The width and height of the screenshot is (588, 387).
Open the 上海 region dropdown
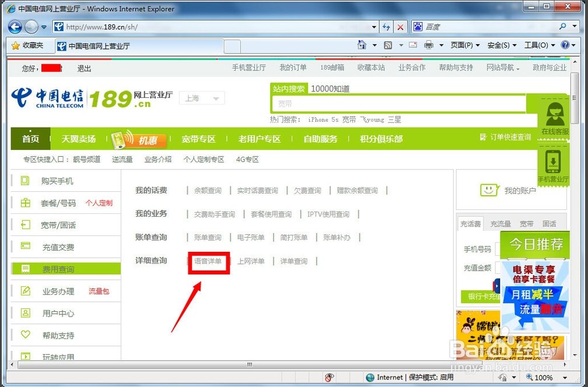(201, 98)
